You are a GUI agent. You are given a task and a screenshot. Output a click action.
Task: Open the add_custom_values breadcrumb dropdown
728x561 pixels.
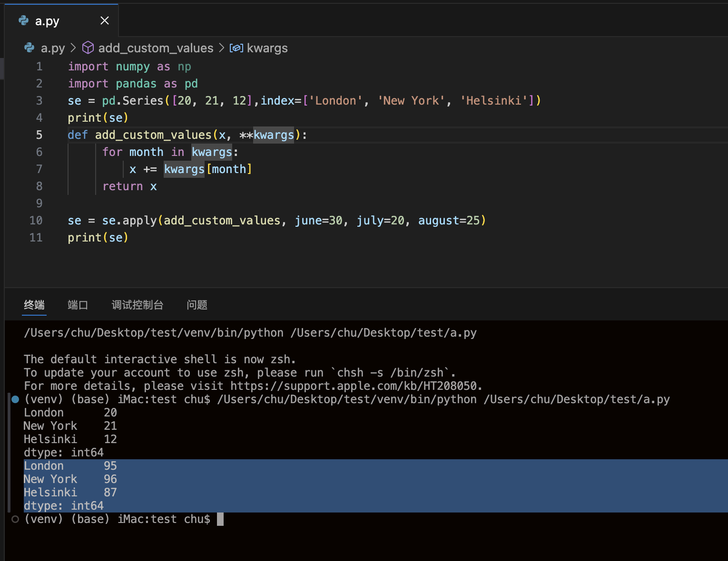click(x=155, y=48)
